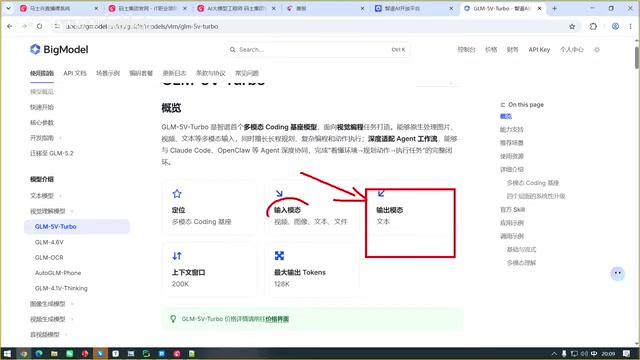Open File Explorer from the taskbar

point(54,353)
